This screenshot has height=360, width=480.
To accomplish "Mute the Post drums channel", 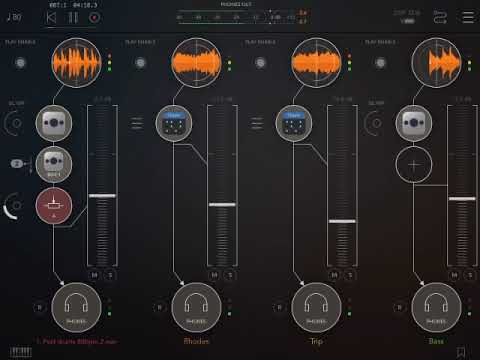I will pyautogui.click(x=94, y=275).
